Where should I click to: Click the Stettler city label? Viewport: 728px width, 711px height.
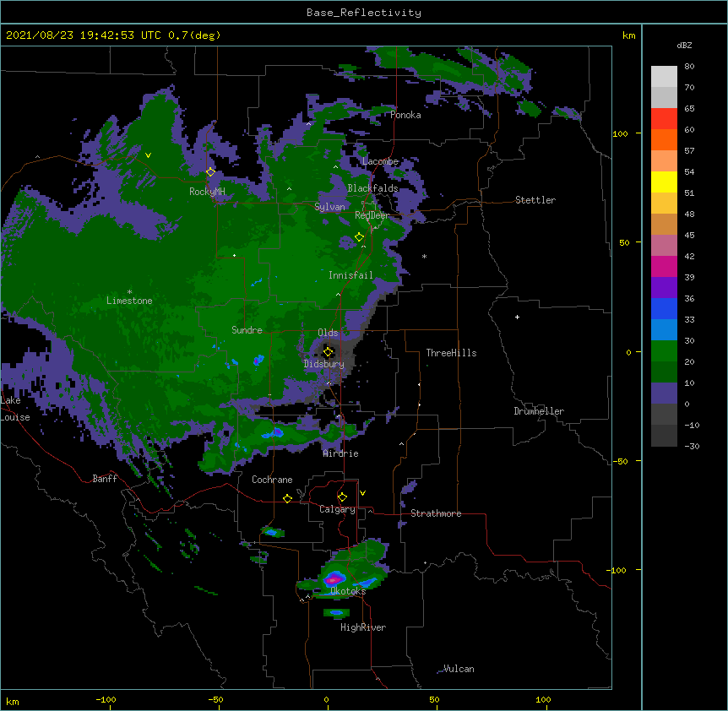click(535, 200)
